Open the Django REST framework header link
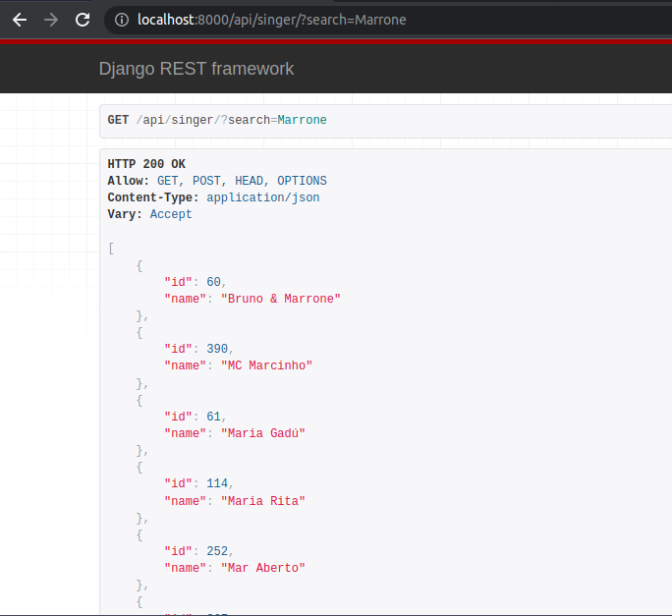Viewport: 672px width, 616px height. [196, 69]
